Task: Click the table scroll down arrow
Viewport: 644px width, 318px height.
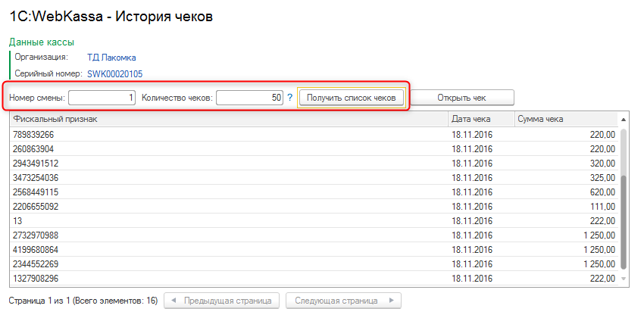Action: click(624, 279)
